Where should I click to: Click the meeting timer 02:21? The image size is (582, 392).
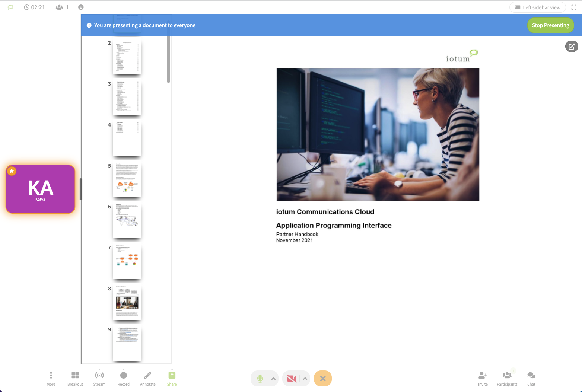(35, 7)
